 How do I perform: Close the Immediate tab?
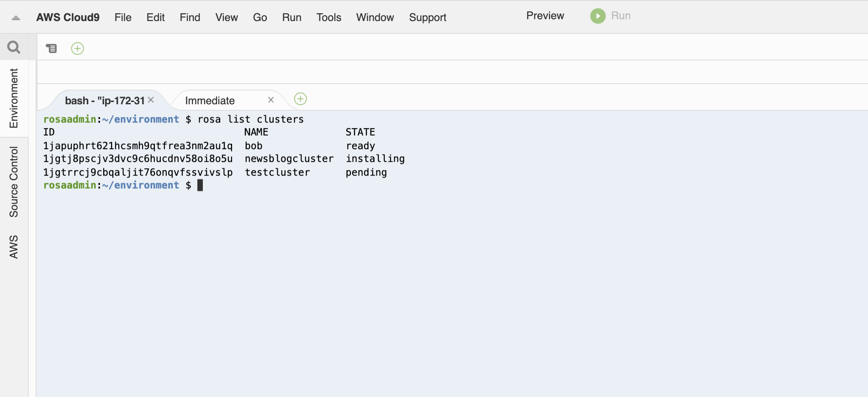pyautogui.click(x=271, y=100)
